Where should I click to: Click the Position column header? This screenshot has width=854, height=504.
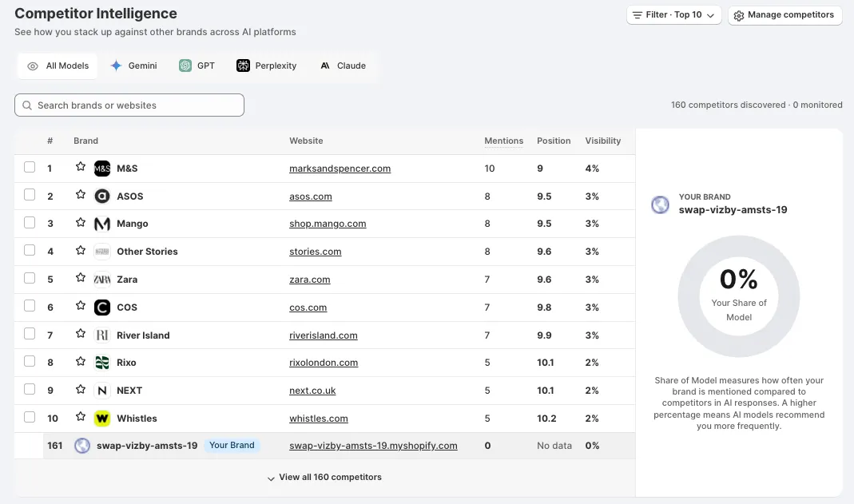click(x=554, y=141)
